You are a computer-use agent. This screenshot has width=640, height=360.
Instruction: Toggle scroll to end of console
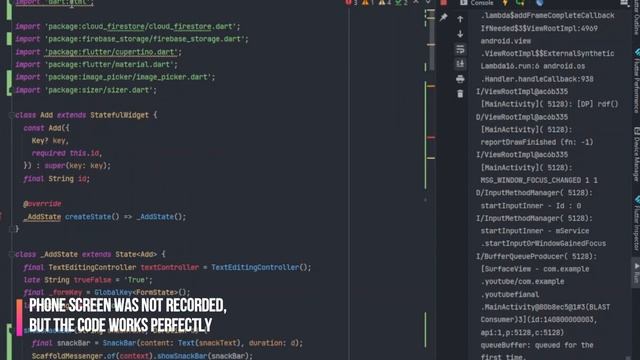[460, 64]
